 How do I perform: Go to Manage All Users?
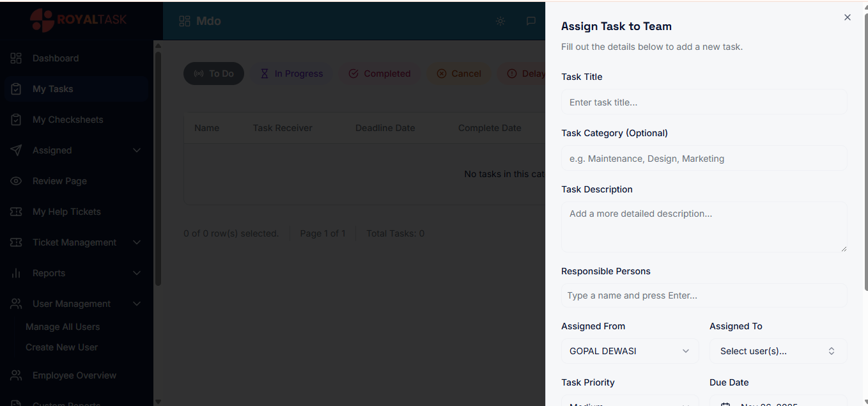(x=63, y=327)
